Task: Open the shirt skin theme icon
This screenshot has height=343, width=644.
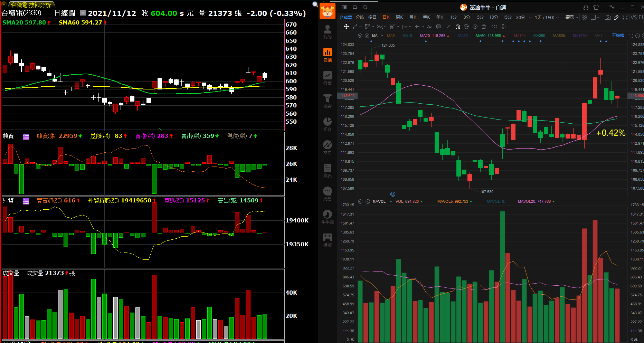Action: (596, 7)
